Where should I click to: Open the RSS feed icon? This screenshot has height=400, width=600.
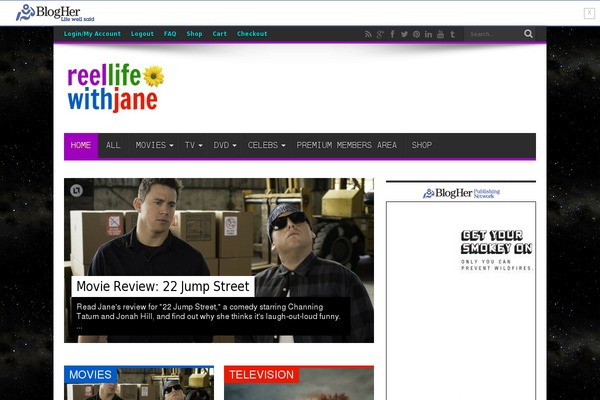pos(368,34)
